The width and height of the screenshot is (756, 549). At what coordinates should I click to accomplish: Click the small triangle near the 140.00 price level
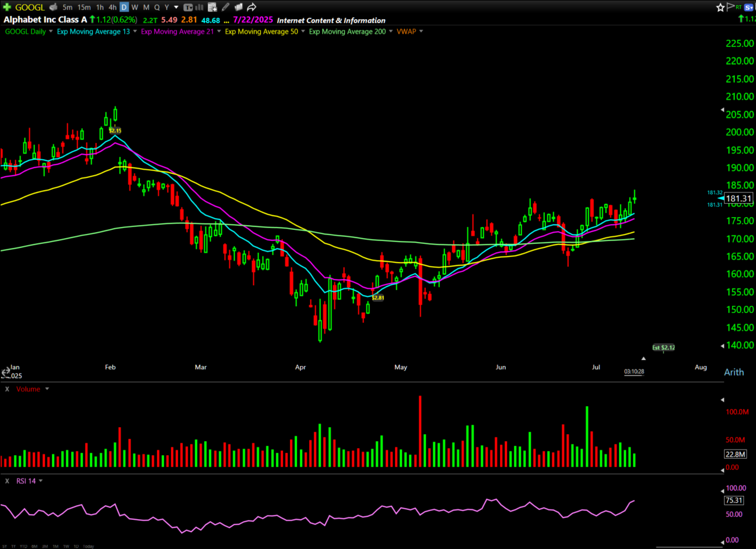coord(722,345)
